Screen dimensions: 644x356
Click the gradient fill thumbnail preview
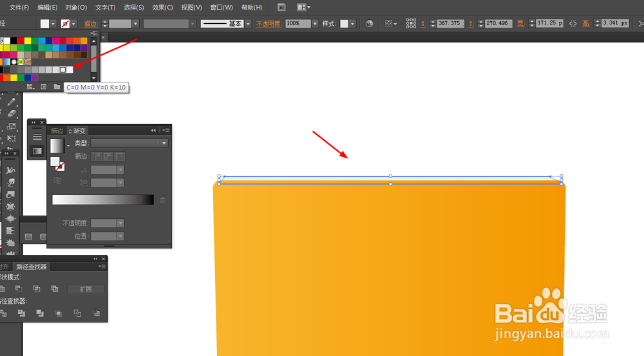57,145
